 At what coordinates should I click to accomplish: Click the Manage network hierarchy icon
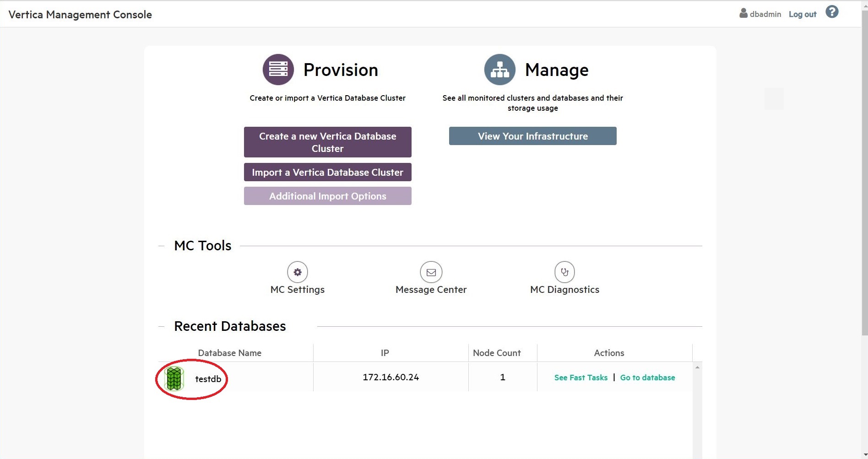coord(499,70)
